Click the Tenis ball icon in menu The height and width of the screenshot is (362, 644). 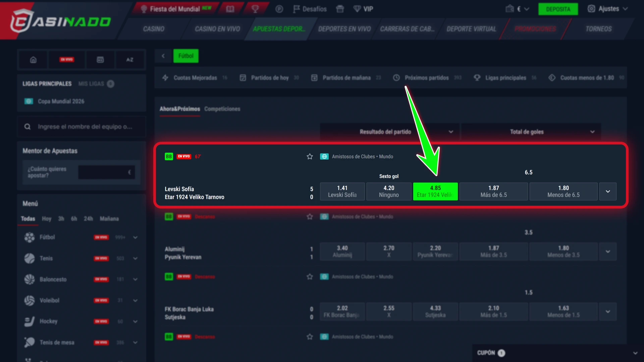30,258
